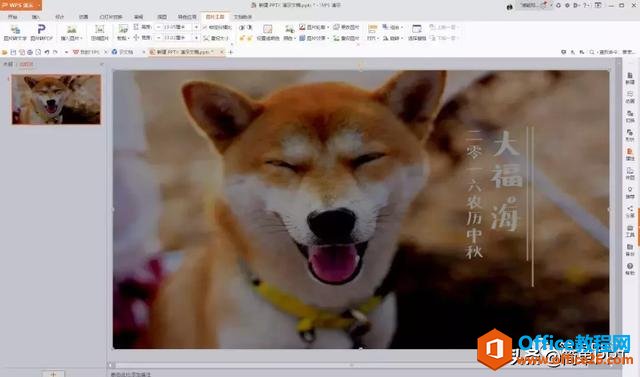This screenshot has height=377, width=640.
Task: Switch to the 幻灯片 slides pane tab
Action: coord(26,64)
